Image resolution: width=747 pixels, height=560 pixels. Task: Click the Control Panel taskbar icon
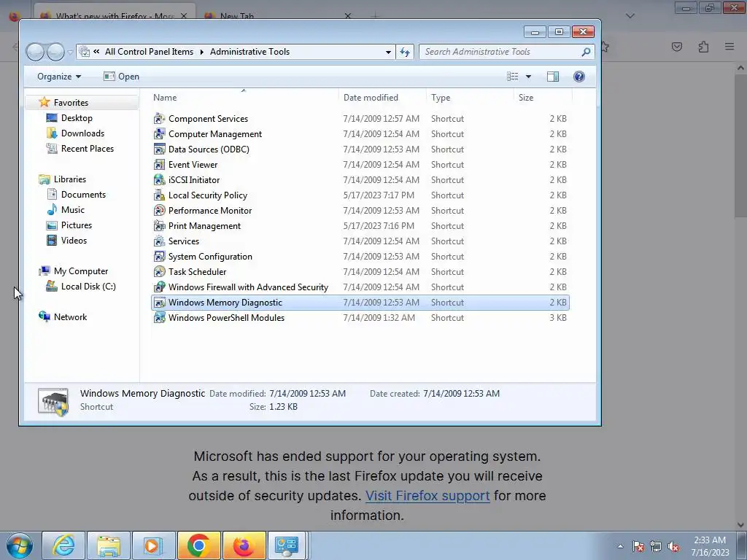(x=287, y=545)
